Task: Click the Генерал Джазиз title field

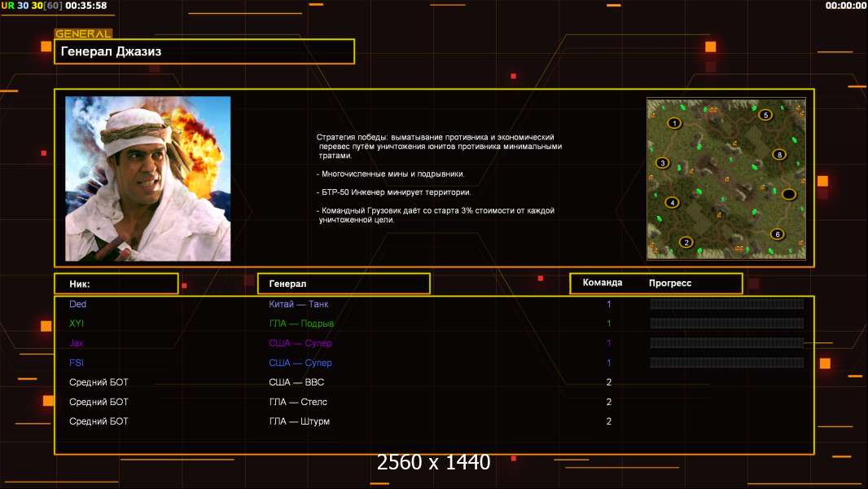Action: point(204,51)
